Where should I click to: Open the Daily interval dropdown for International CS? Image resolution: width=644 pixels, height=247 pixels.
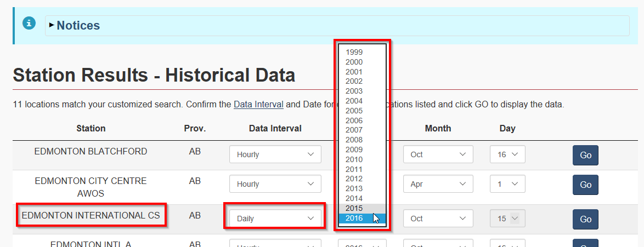tap(275, 219)
